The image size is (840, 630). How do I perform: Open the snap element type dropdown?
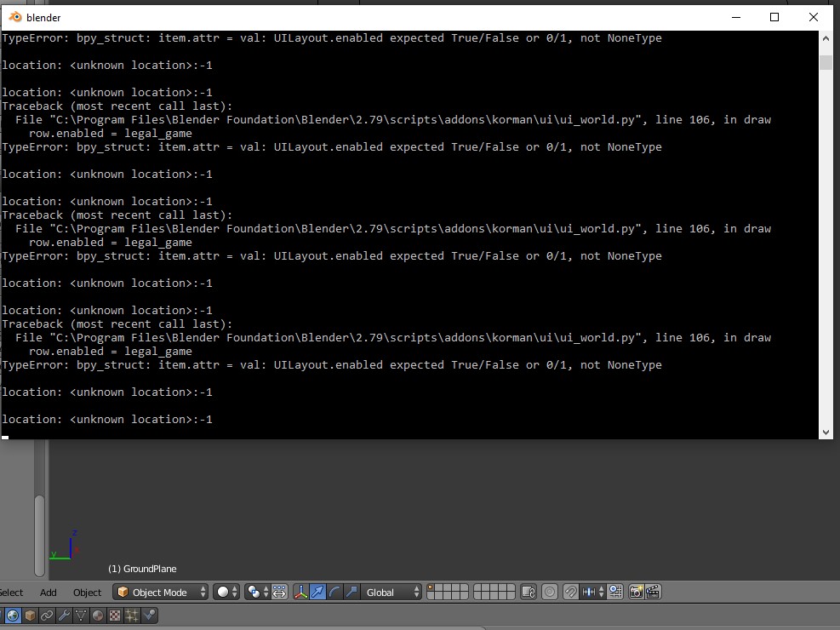[592, 592]
